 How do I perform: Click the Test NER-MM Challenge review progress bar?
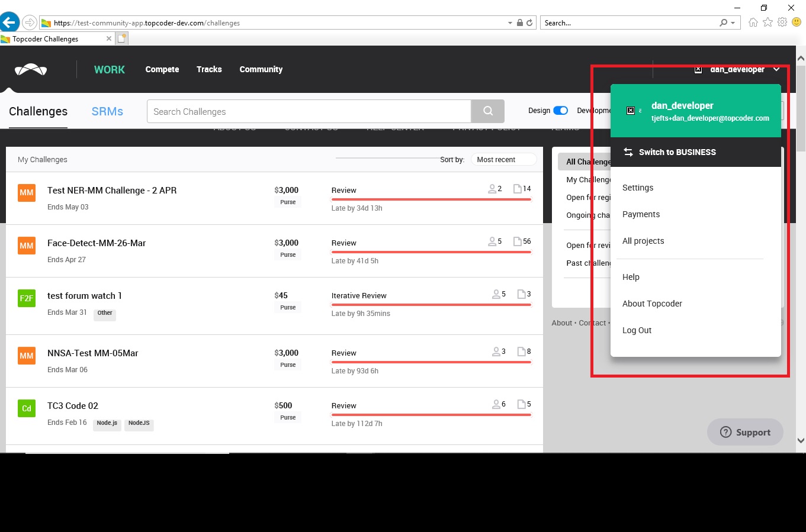point(431,199)
